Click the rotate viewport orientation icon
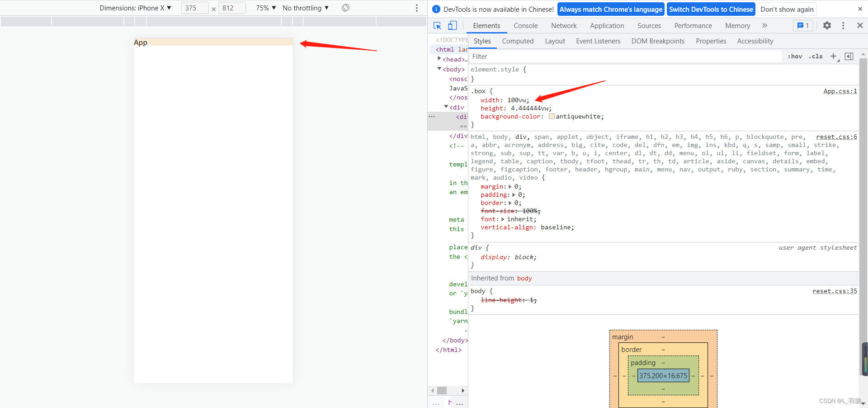Screen dimensions: 868x408 tap(345, 8)
